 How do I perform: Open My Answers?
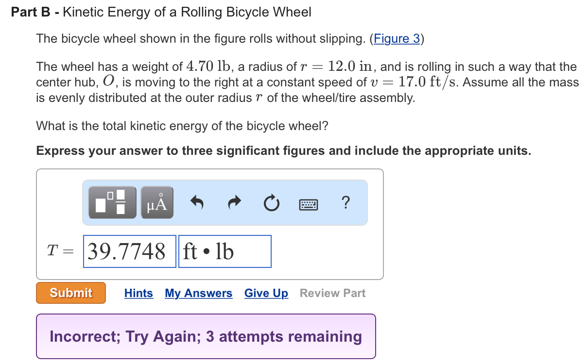pos(198,293)
